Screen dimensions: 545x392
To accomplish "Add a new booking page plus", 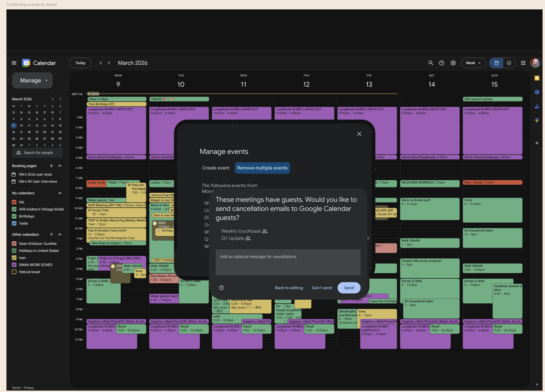I will [x=51, y=166].
